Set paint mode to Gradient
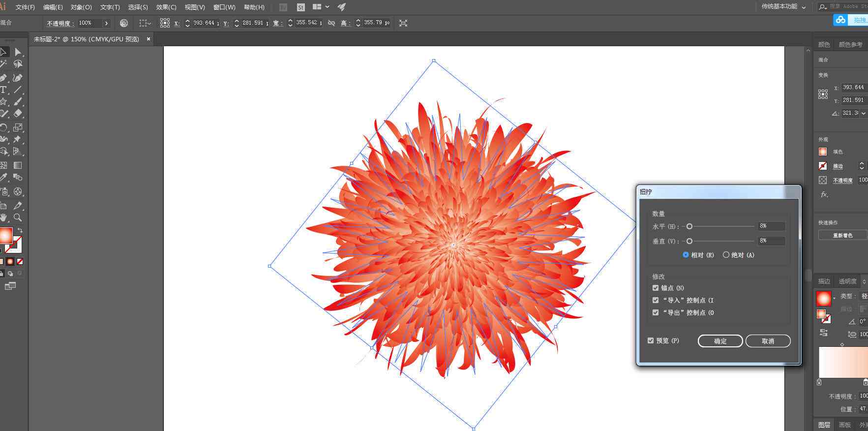 [x=10, y=262]
